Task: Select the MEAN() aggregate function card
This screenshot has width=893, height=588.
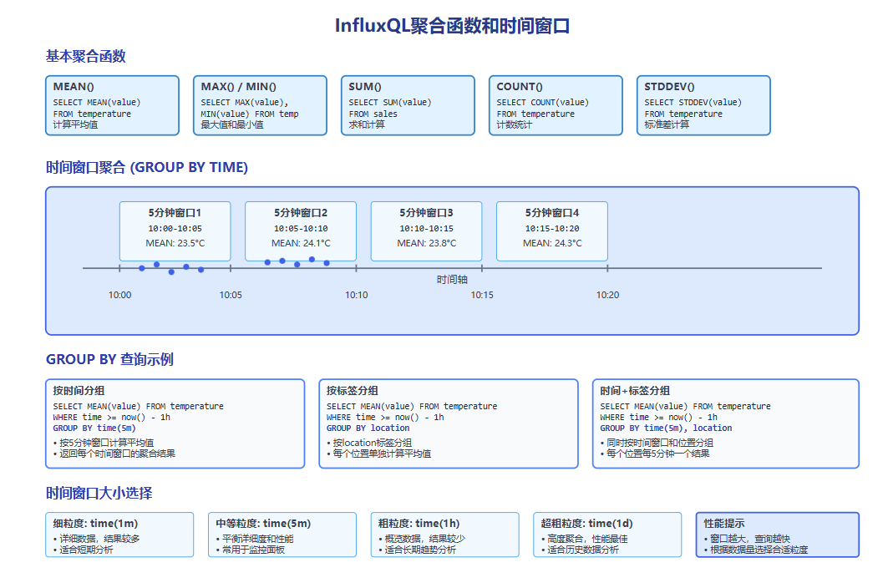Action: [x=112, y=105]
